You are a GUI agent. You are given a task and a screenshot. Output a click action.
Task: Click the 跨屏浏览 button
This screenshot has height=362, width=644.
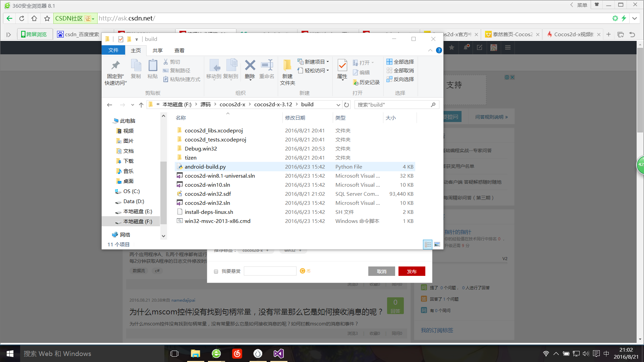coord(34,34)
